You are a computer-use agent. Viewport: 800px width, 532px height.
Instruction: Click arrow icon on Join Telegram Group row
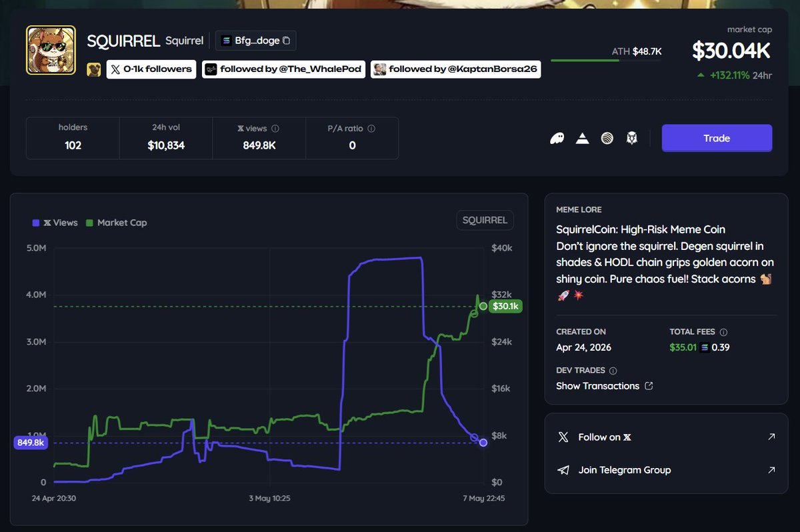[x=771, y=469]
